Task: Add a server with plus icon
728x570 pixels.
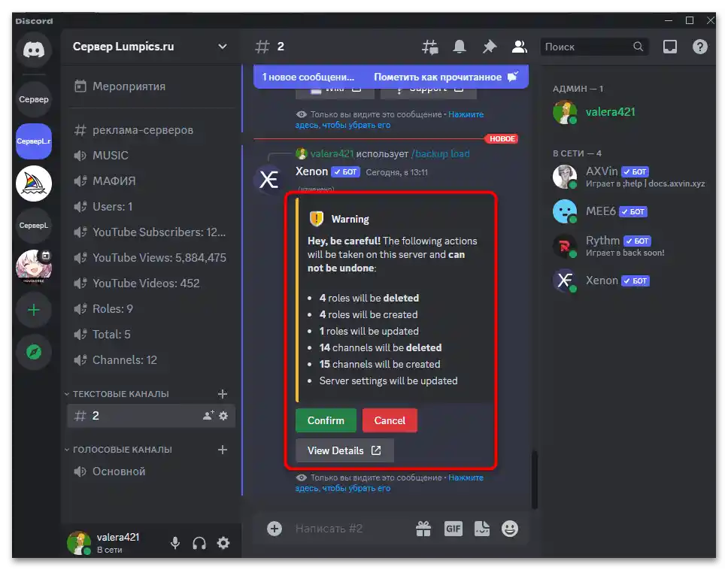Action: click(x=34, y=310)
